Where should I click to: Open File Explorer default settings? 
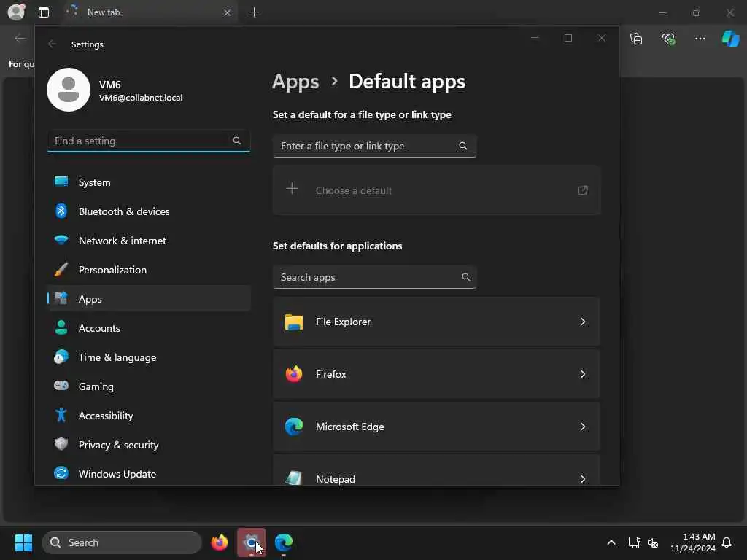tap(436, 322)
